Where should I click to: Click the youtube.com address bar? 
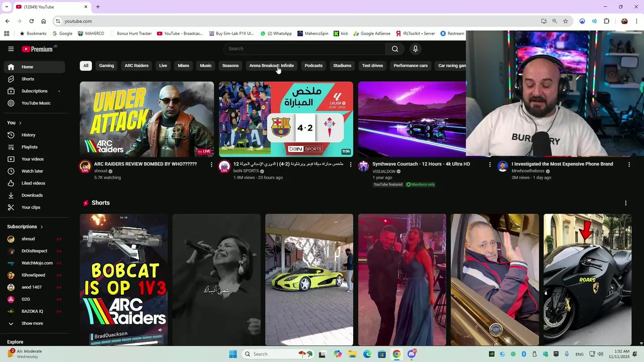[x=297, y=21]
